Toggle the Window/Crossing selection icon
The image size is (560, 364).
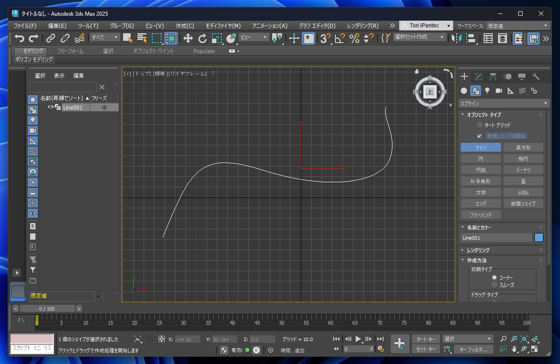click(171, 38)
